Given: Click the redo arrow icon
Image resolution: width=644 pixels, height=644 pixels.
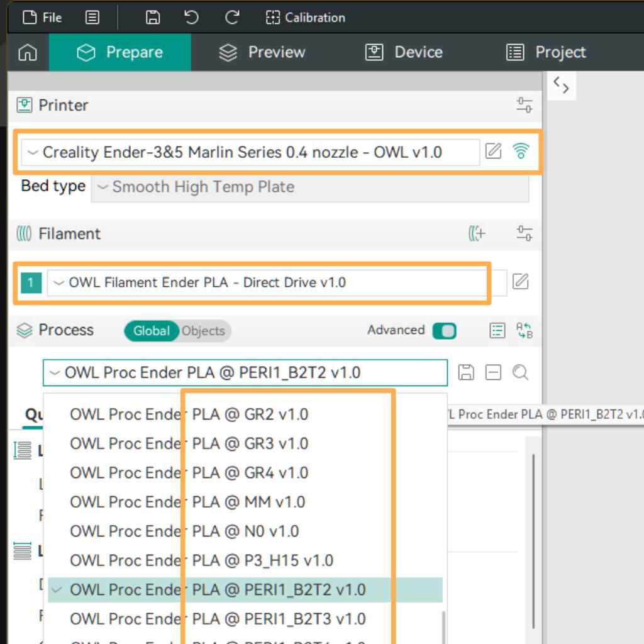Looking at the screenshot, I should 232,18.
